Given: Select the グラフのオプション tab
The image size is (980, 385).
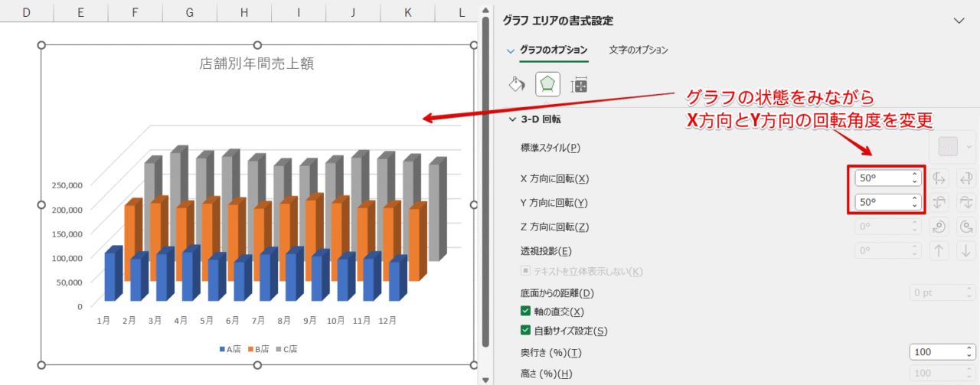Looking at the screenshot, I should point(554,50).
